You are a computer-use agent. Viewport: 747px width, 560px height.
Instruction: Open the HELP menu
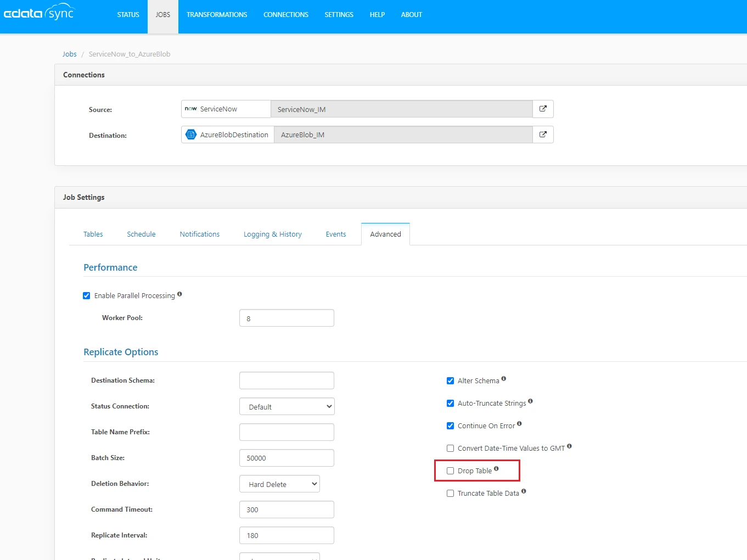377,15
